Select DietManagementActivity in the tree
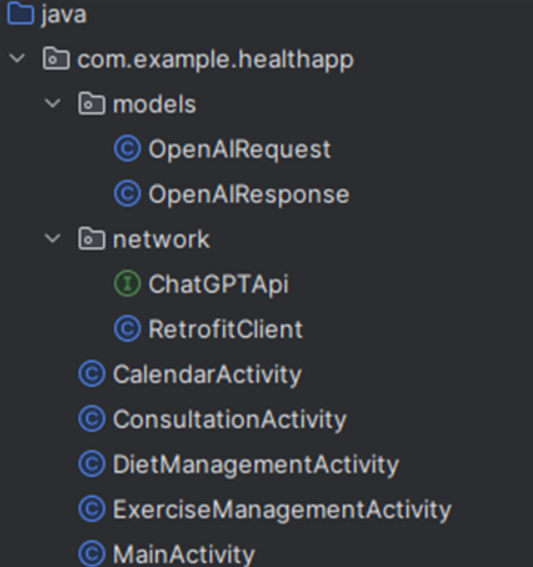 pyautogui.click(x=256, y=464)
